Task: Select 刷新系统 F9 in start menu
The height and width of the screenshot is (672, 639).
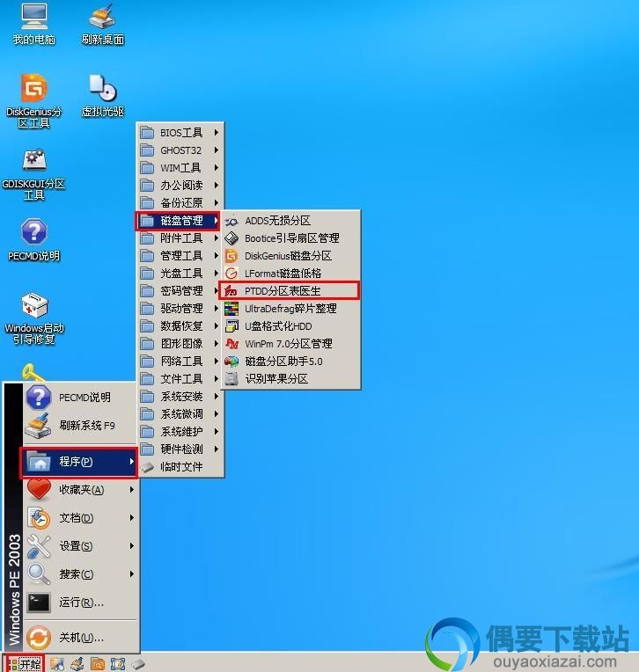Action: pos(80,425)
